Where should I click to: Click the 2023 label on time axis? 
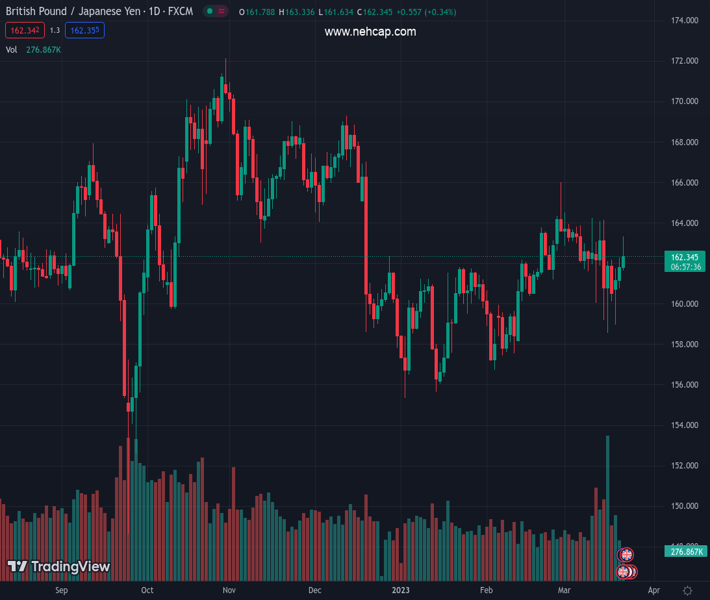(x=400, y=591)
